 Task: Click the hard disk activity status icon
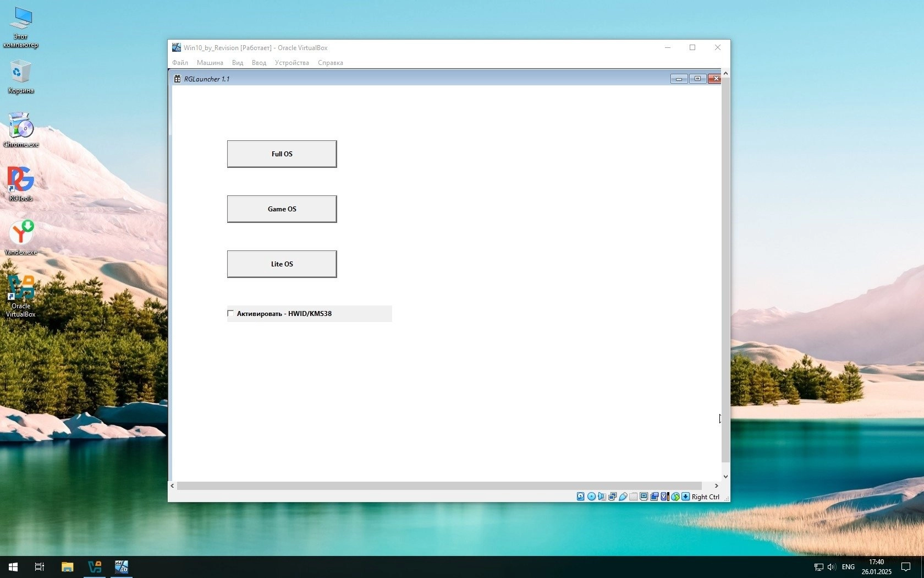pyautogui.click(x=581, y=497)
